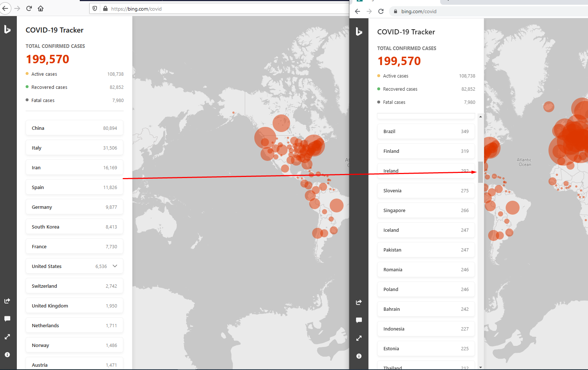The width and height of the screenshot is (588, 370).
Task: Go forward in the Firefox window
Action: tap(17, 8)
